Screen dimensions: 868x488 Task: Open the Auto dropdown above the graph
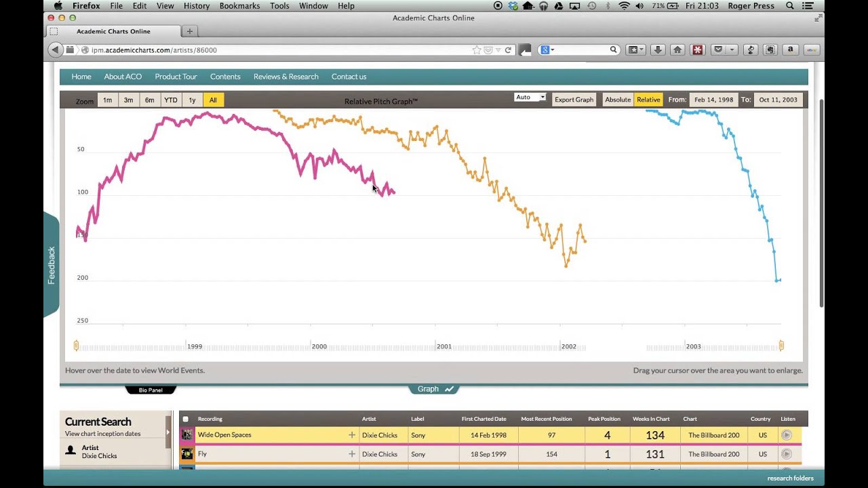530,98
